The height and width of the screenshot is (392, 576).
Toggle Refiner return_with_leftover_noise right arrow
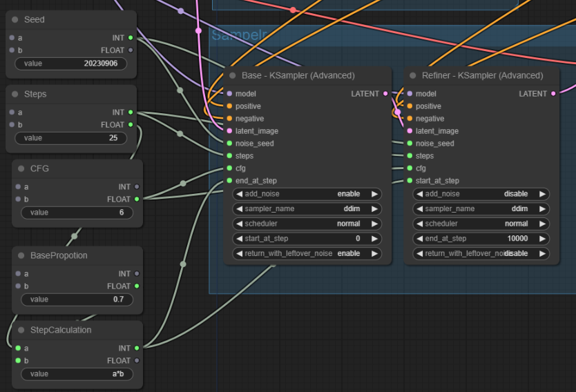click(x=542, y=253)
